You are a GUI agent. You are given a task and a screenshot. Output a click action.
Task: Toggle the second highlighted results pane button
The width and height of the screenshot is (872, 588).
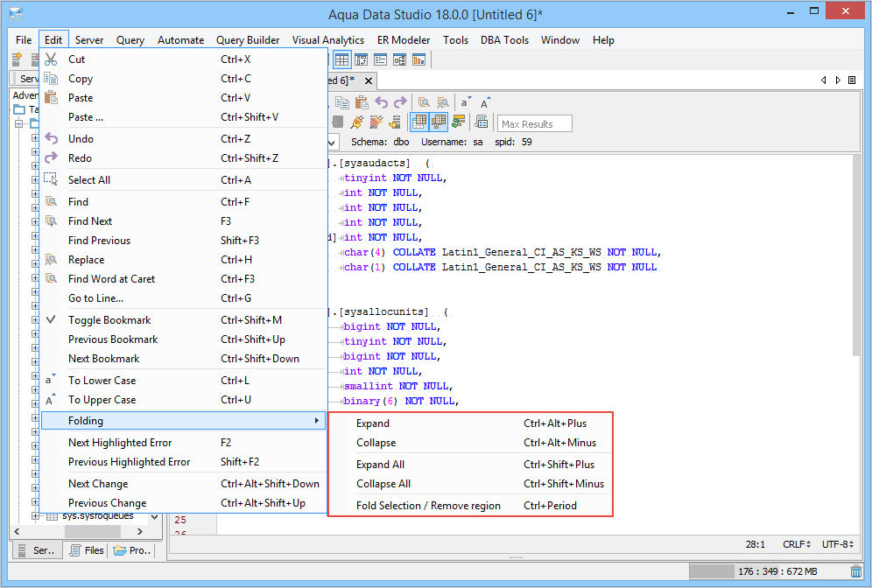click(x=439, y=122)
